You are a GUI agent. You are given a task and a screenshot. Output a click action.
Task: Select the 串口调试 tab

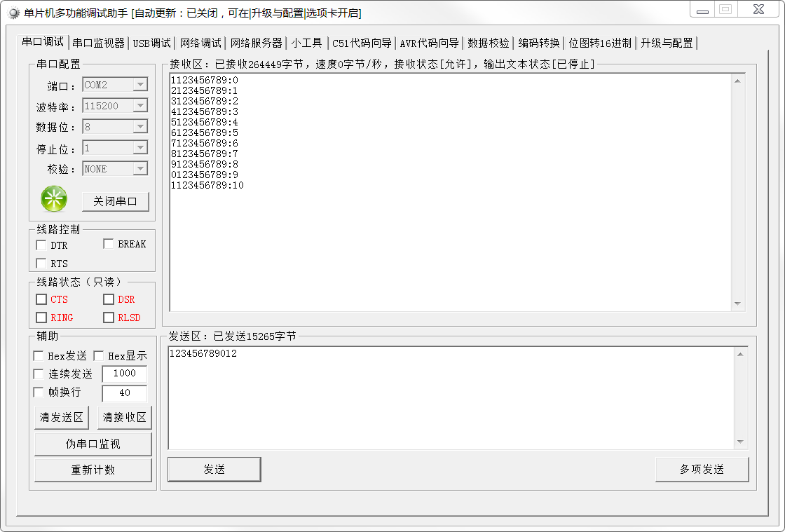tap(43, 41)
